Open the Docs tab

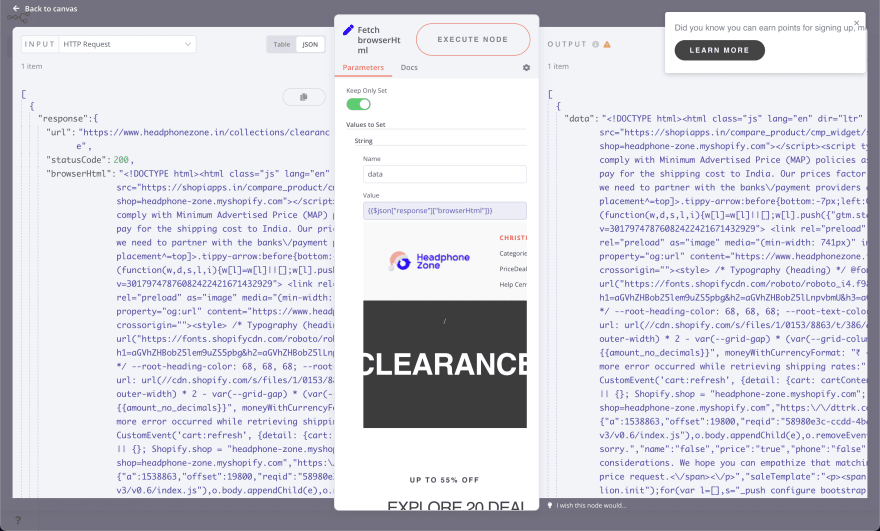click(409, 67)
